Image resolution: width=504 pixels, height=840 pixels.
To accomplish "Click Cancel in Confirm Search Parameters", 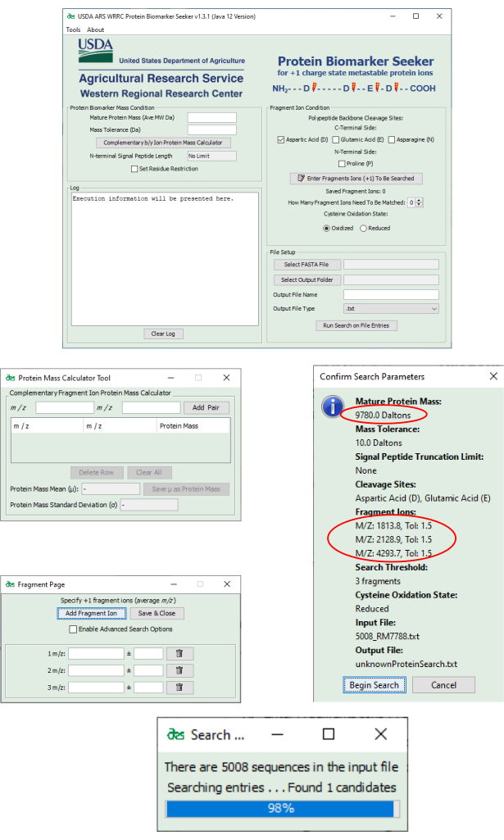I will point(444,685).
